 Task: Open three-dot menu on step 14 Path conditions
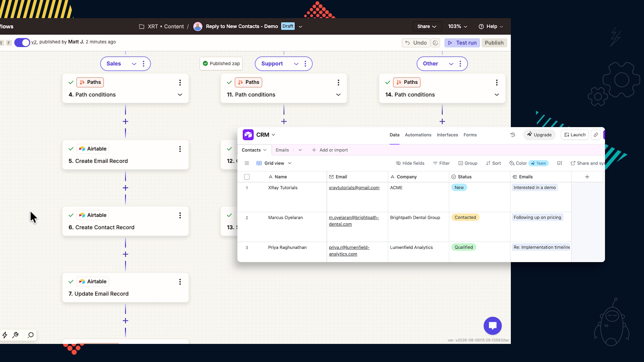pyautogui.click(x=497, y=82)
